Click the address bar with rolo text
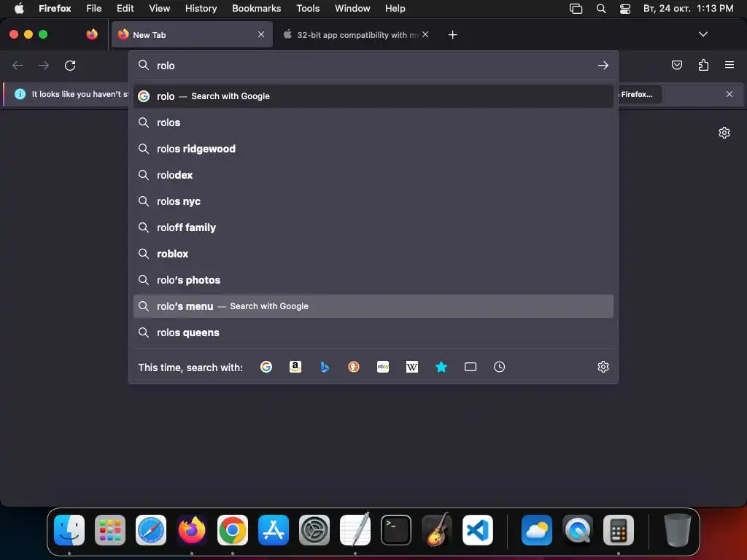This screenshot has width=747, height=560. tap(373, 65)
